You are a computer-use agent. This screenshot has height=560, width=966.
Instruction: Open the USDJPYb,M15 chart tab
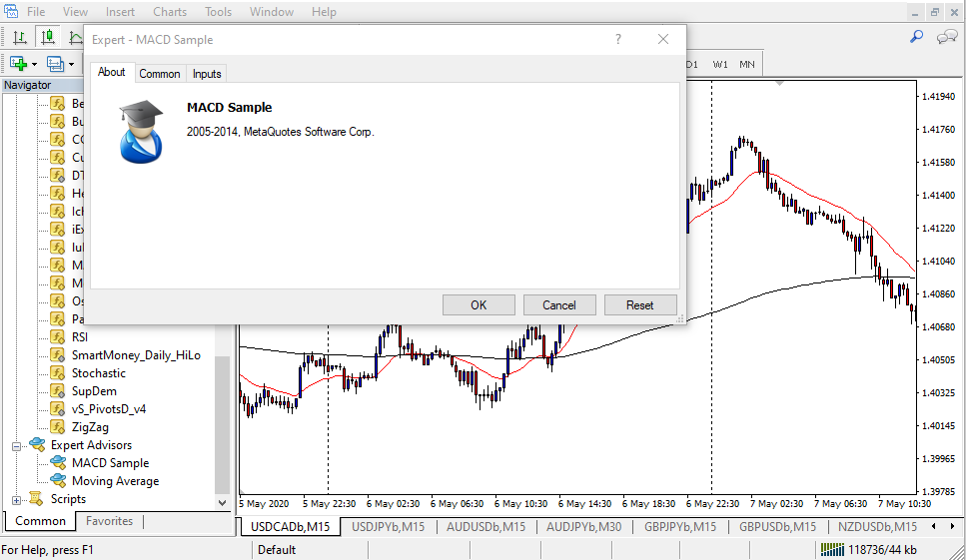389,527
